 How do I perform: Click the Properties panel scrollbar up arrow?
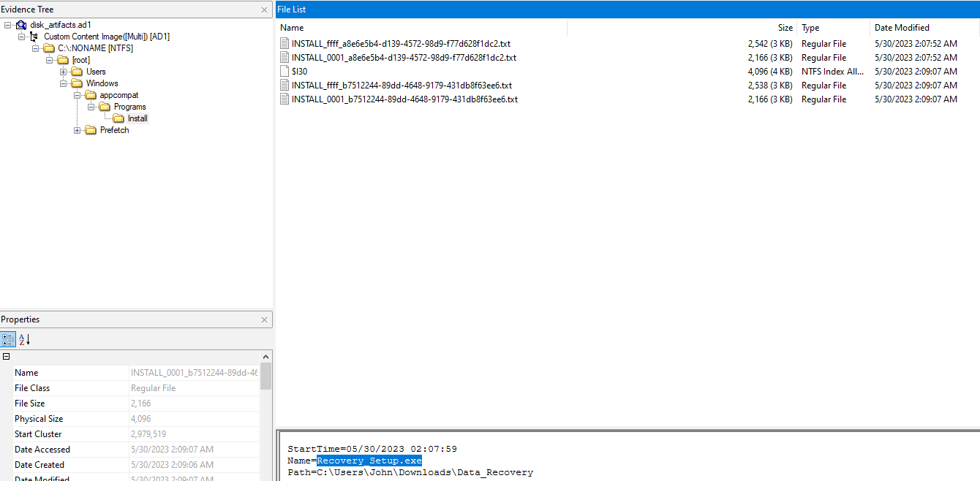265,356
